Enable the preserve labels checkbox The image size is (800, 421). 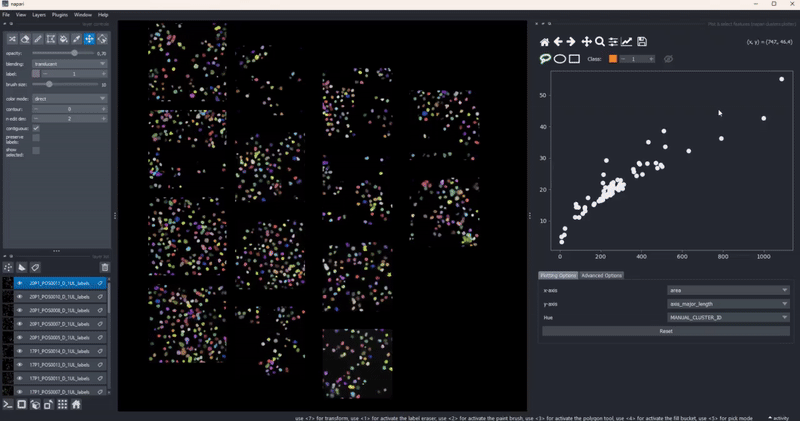point(36,138)
